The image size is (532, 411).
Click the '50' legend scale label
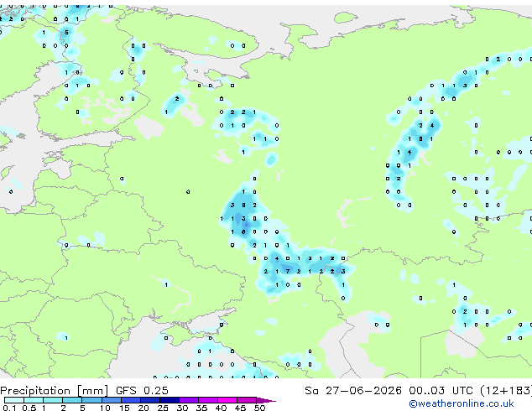[259, 408]
